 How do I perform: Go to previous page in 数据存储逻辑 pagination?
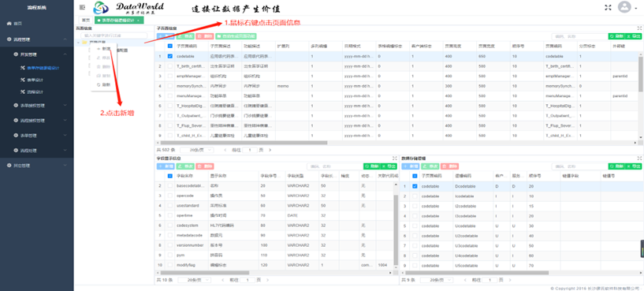tap(465, 279)
